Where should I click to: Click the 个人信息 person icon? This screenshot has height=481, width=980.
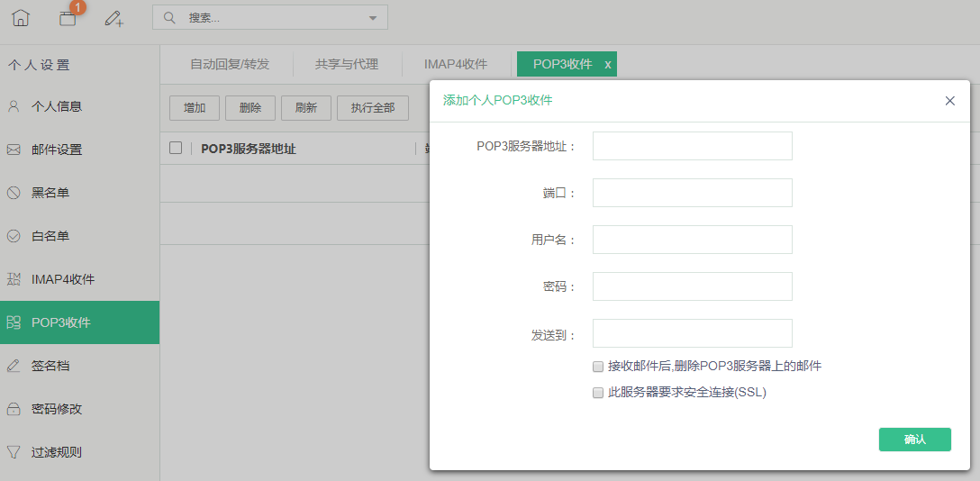pyautogui.click(x=14, y=107)
